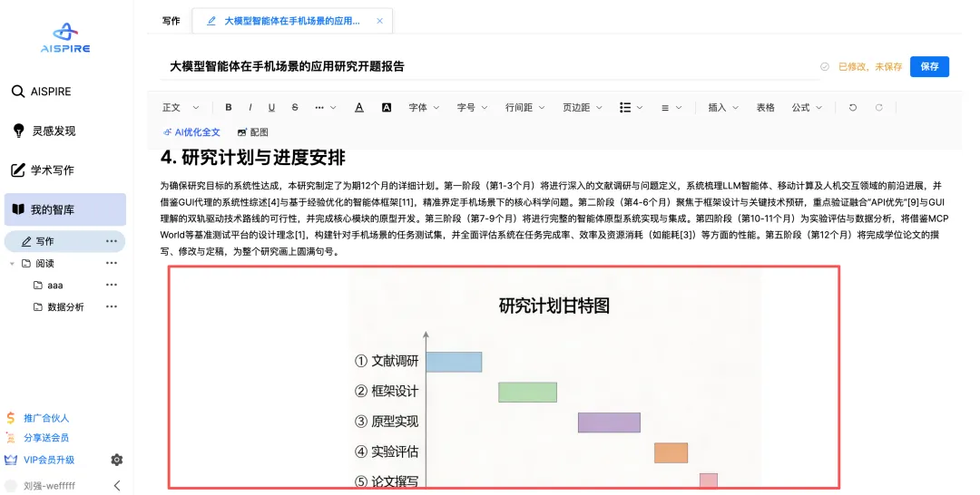980x495 pixels.
Task: Open more options for 数据分析 folder
Action: tap(112, 306)
